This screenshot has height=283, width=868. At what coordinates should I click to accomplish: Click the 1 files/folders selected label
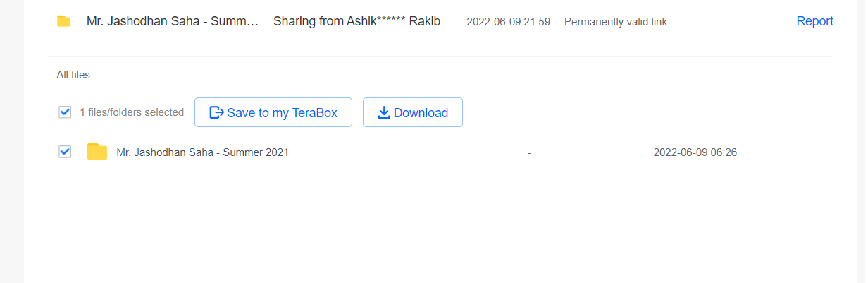(x=132, y=112)
